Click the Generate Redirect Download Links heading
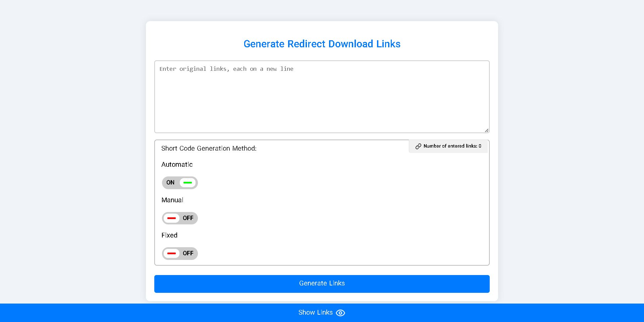This screenshot has width=644, height=322. coord(322,44)
